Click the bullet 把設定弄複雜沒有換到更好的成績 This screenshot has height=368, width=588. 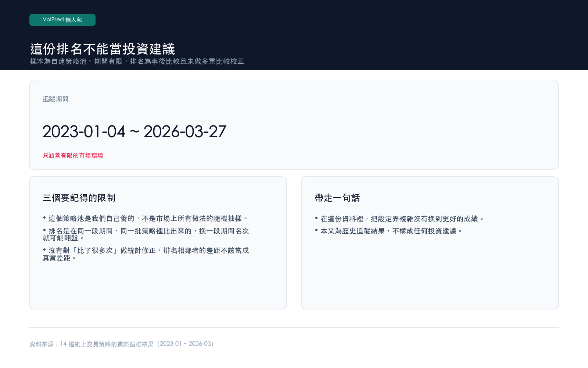(399, 219)
